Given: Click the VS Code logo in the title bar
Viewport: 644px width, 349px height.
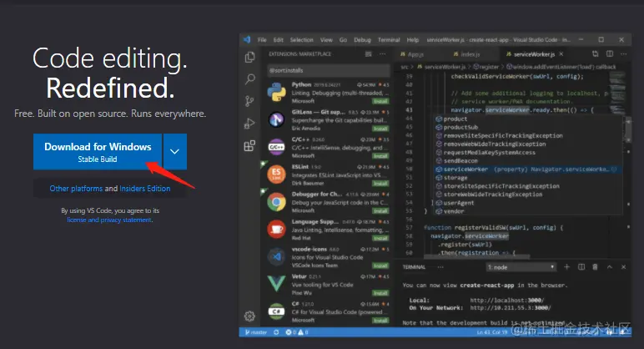Looking at the screenshot, I should pos(247,39).
